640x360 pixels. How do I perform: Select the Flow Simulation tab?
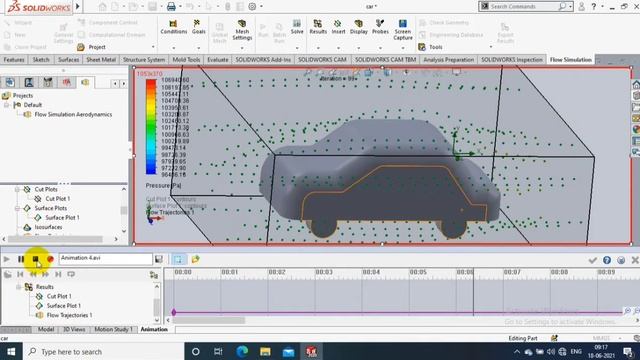click(570, 60)
